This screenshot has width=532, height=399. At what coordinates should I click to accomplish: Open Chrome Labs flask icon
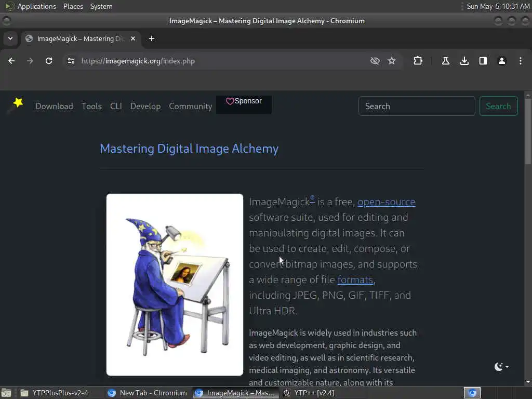[x=445, y=61]
